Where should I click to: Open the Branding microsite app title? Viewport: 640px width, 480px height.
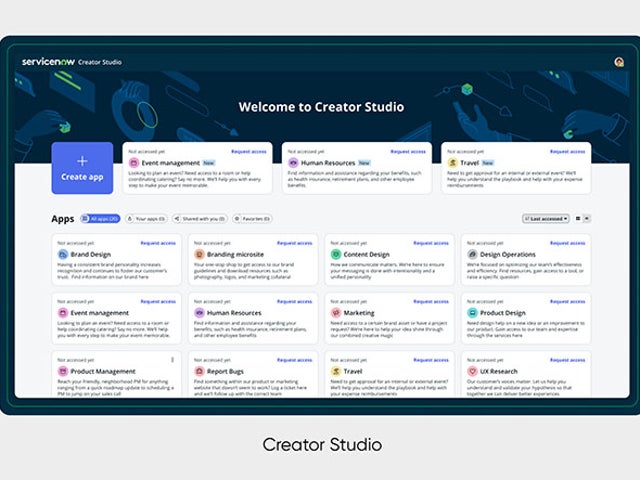pyautogui.click(x=235, y=254)
